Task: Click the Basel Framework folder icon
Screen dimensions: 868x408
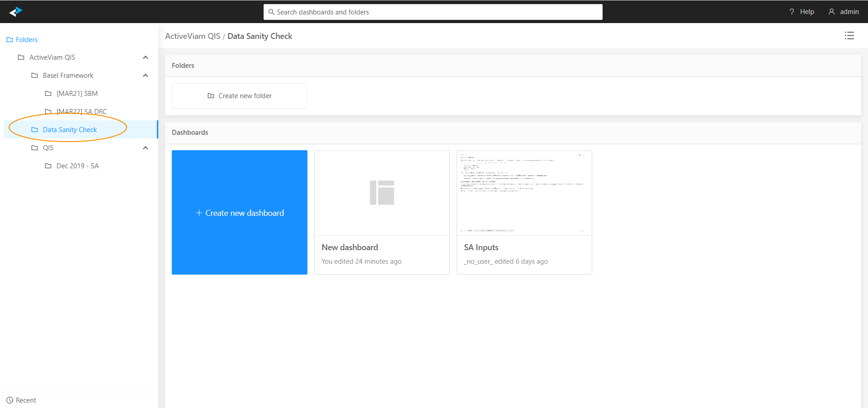Action: click(34, 76)
